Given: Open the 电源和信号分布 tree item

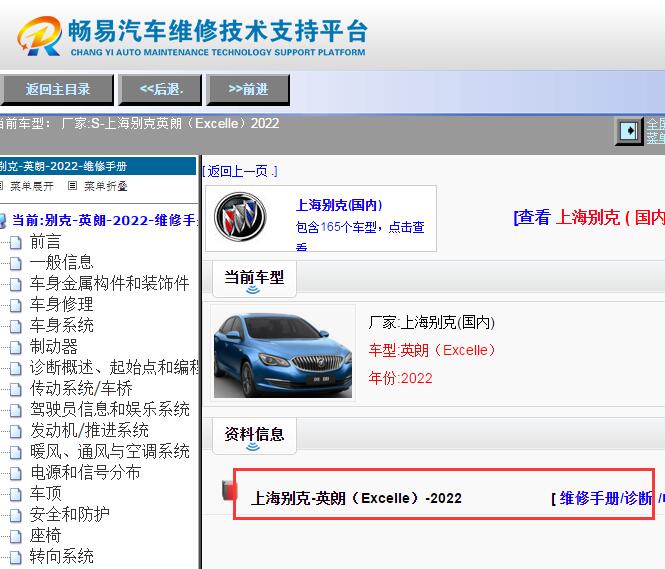Looking at the screenshot, I should pyautogui.click(x=85, y=472).
